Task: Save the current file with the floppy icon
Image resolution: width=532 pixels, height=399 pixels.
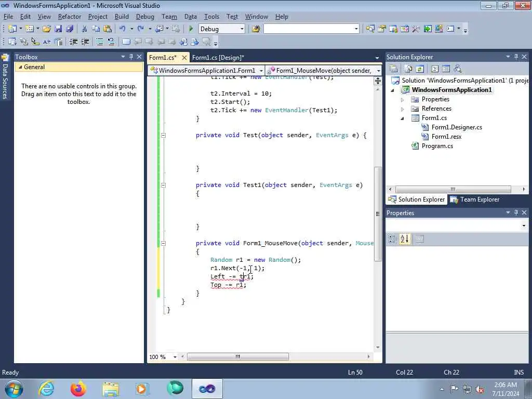Action: (58, 29)
